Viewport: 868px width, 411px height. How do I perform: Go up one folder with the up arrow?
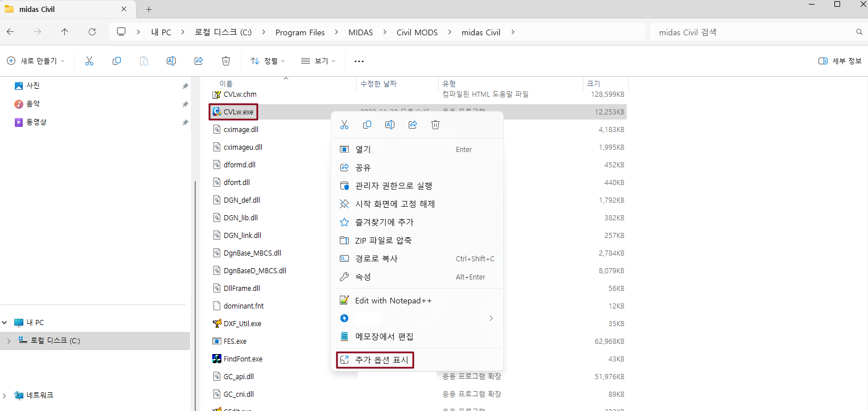pos(65,32)
